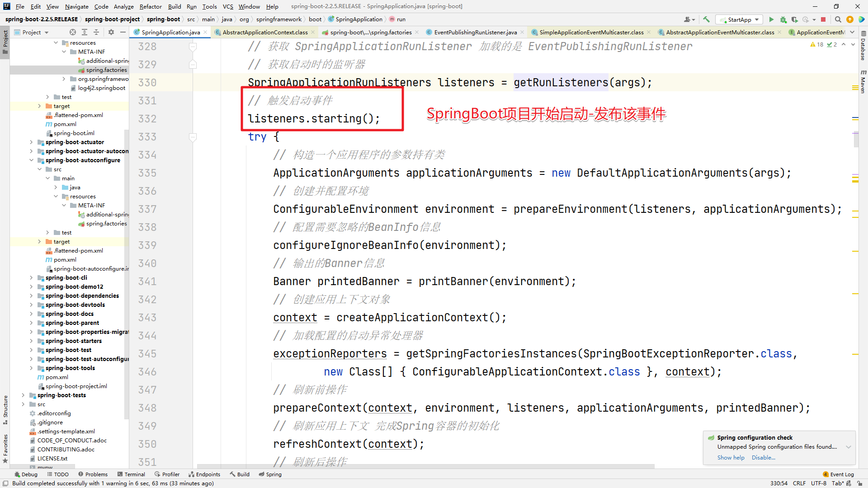Toggle the fold marker at line 328
868x488 pixels.
193,47
